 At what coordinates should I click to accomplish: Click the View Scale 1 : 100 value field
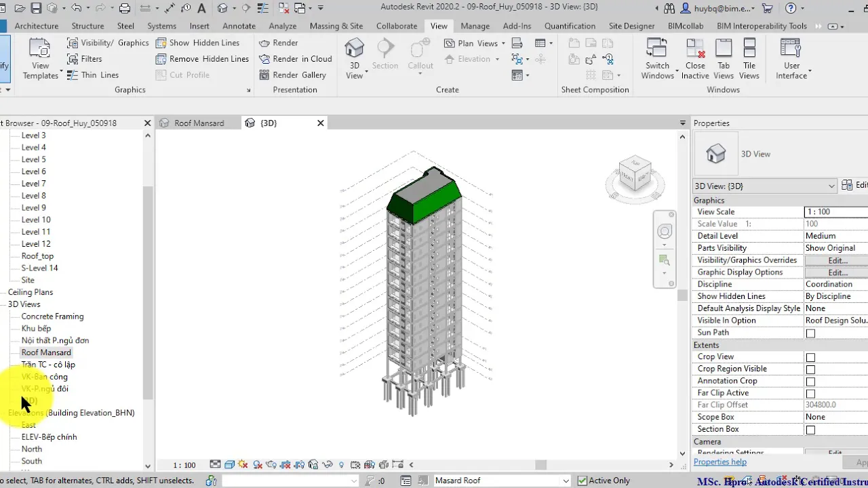[836, 212]
